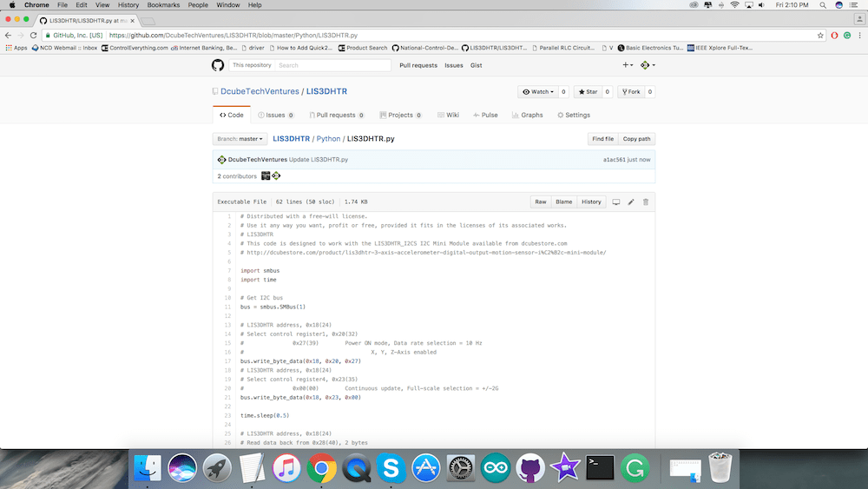
Task: Open the ControlEverything.com bookmark
Action: click(135, 48)
